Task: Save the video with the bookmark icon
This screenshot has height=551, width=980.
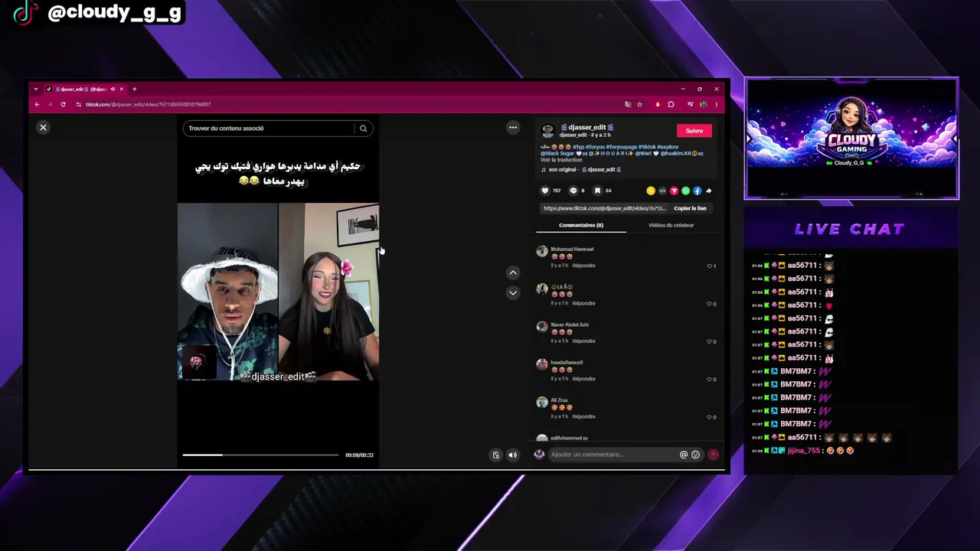Action: click(x=597, y=191)
